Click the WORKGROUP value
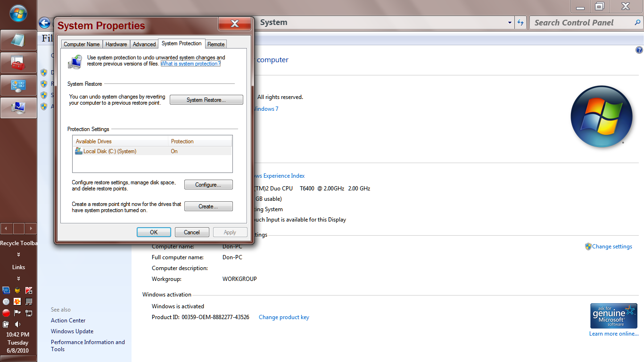Screen dimensions: 644x362 point(239,279)
